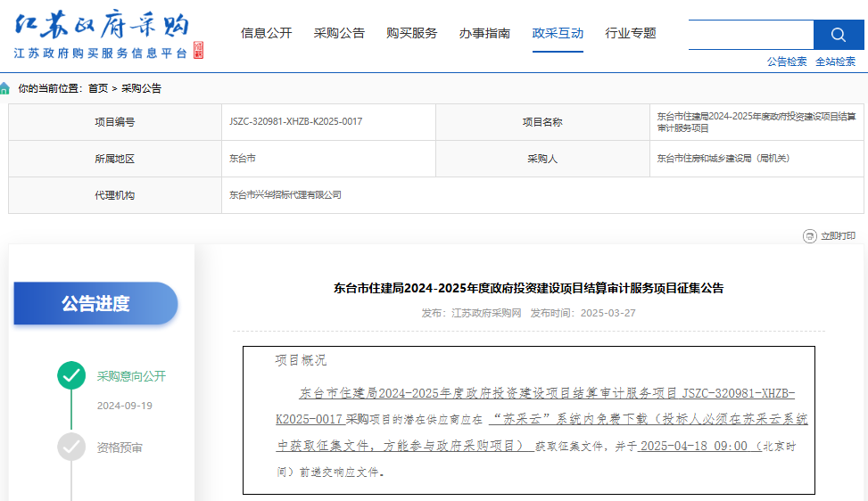Viewport: 868px width, 501px height.
Task: Click the publish time 2025-03-27
Action: click(608, 313)
